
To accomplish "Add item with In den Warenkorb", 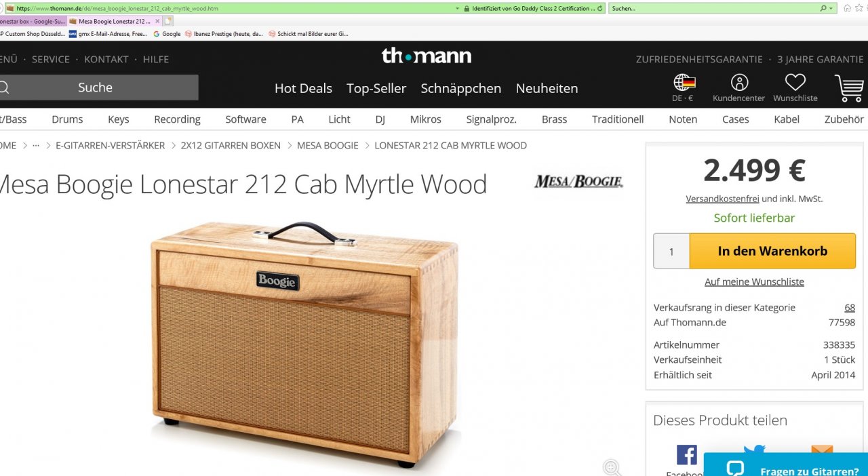I will (x=772, y=251).
